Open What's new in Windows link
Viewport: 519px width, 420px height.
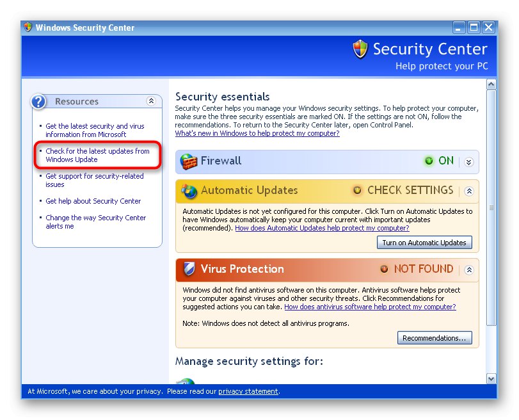[x=257, y=133]
